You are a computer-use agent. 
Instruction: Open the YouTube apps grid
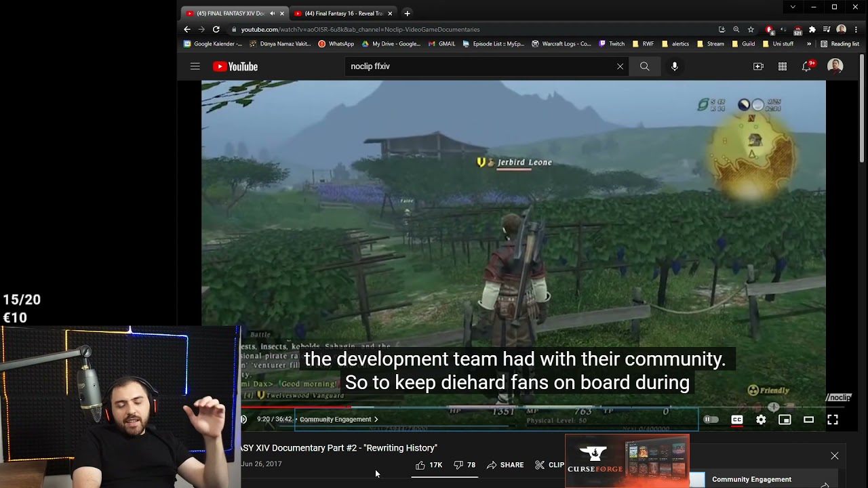[x=783, y=66]
